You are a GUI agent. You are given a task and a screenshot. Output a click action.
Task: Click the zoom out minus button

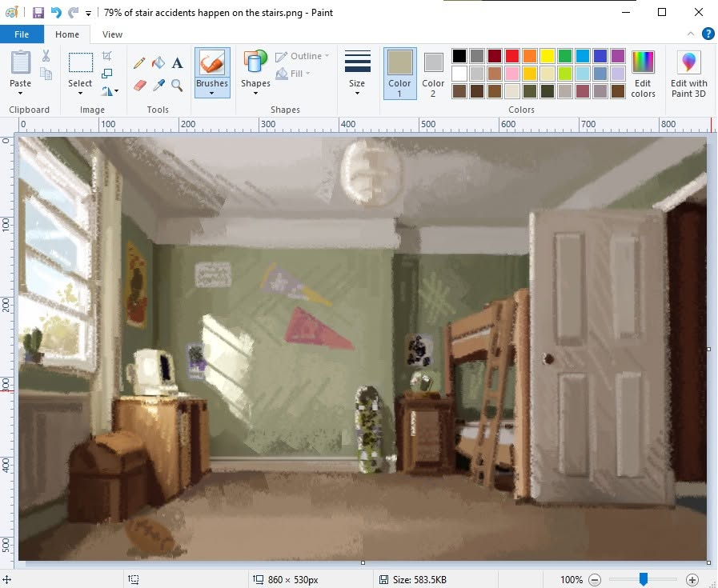595,580
